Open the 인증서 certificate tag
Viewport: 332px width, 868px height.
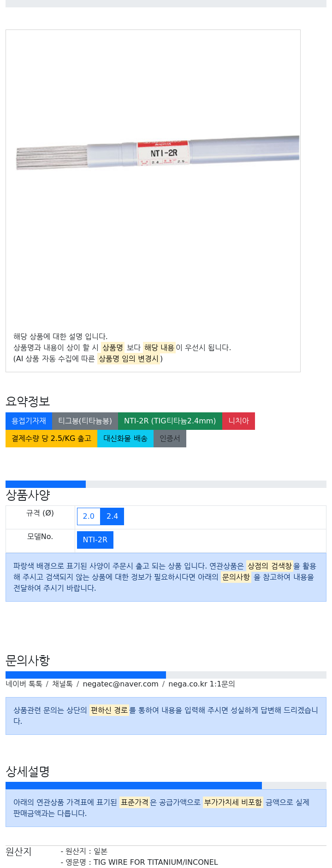[x=170, y=439]
